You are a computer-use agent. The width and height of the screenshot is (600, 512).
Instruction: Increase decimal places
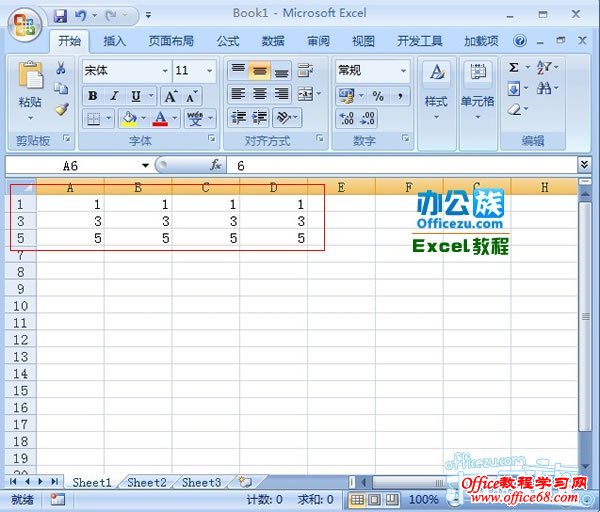click(347, 119)
